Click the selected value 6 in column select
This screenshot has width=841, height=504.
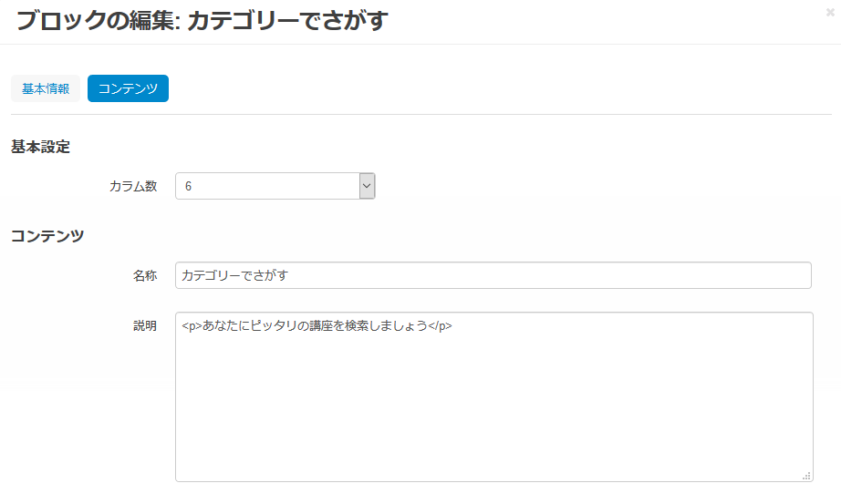click(189, 186)
